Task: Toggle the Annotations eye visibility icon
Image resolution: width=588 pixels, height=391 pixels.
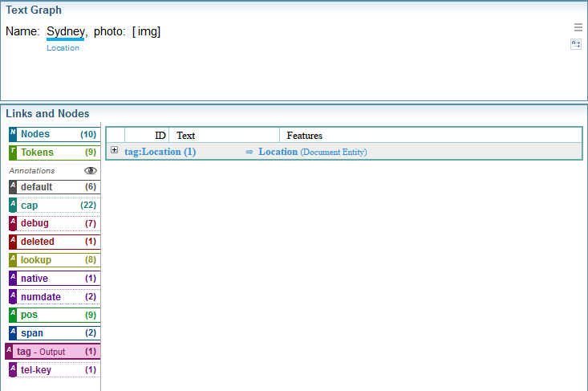Action: tap(91, 170)
